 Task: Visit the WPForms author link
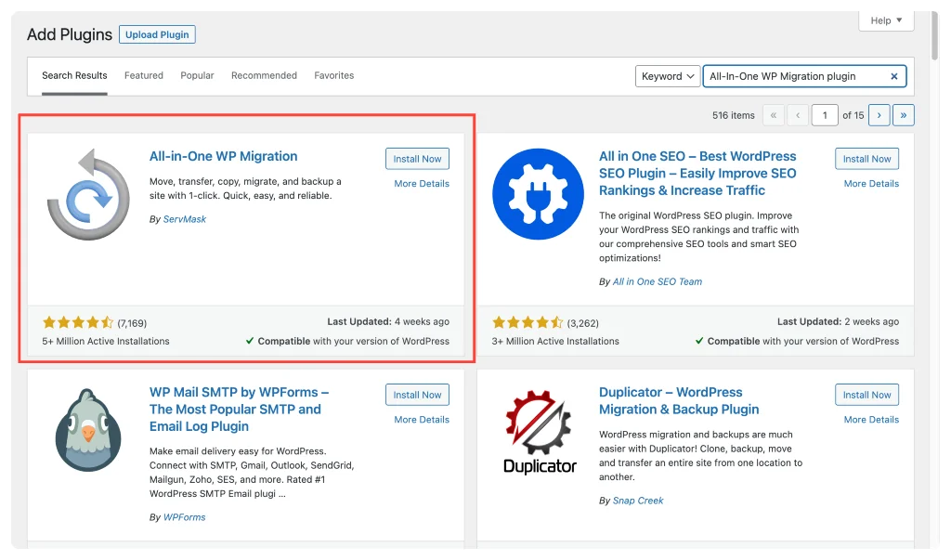[185, 517]
